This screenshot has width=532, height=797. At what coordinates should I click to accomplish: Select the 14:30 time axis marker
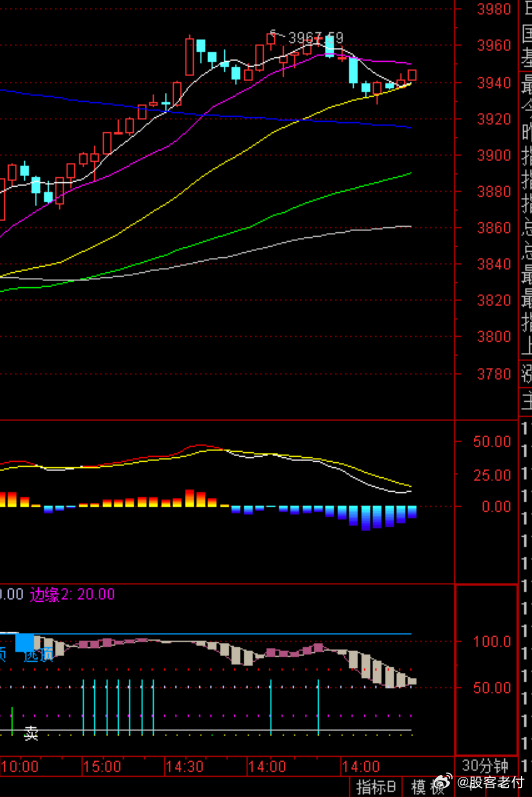pyautogui.click(x=185, y=766)
